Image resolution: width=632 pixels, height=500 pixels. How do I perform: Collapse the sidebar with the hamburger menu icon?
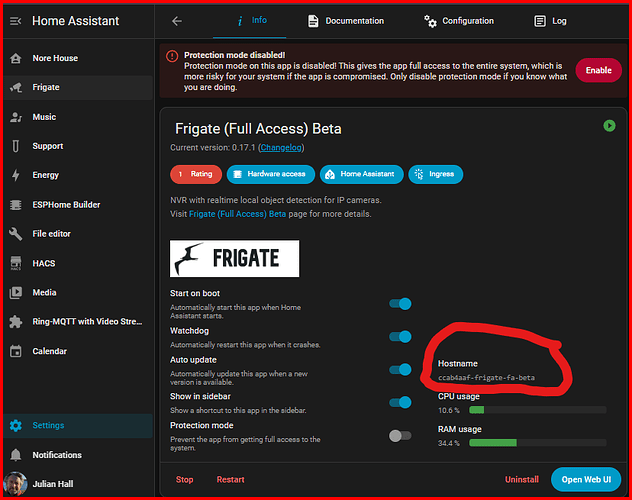[16, 21]
